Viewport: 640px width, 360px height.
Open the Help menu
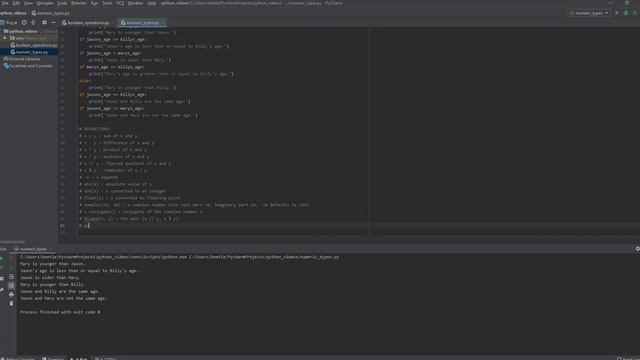pyautogui.click(x=151, y=3)
